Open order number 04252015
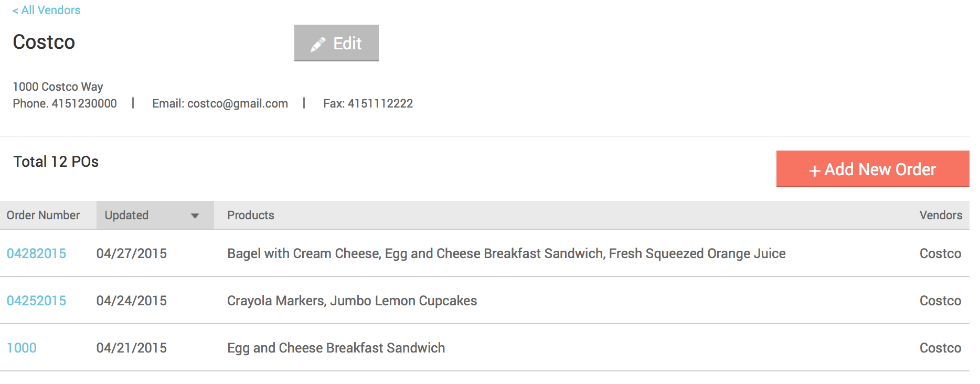The height and width of the screenshot is (384, 980). coord(36,301)
